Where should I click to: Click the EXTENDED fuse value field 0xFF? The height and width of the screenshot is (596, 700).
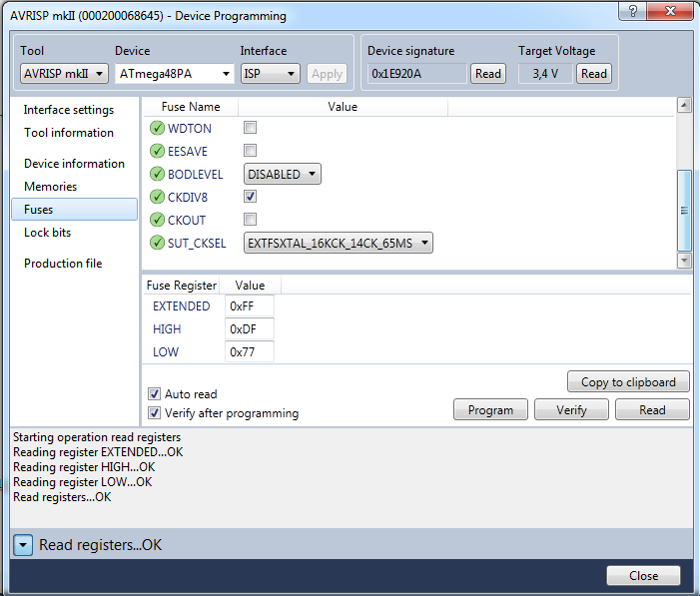click(250, 306)
